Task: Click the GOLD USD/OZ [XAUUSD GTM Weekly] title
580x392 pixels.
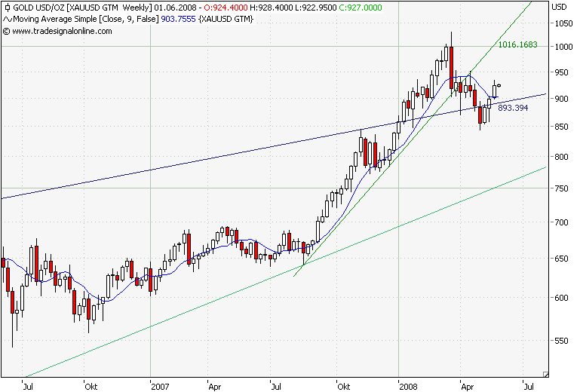Action: click(82, 8)
